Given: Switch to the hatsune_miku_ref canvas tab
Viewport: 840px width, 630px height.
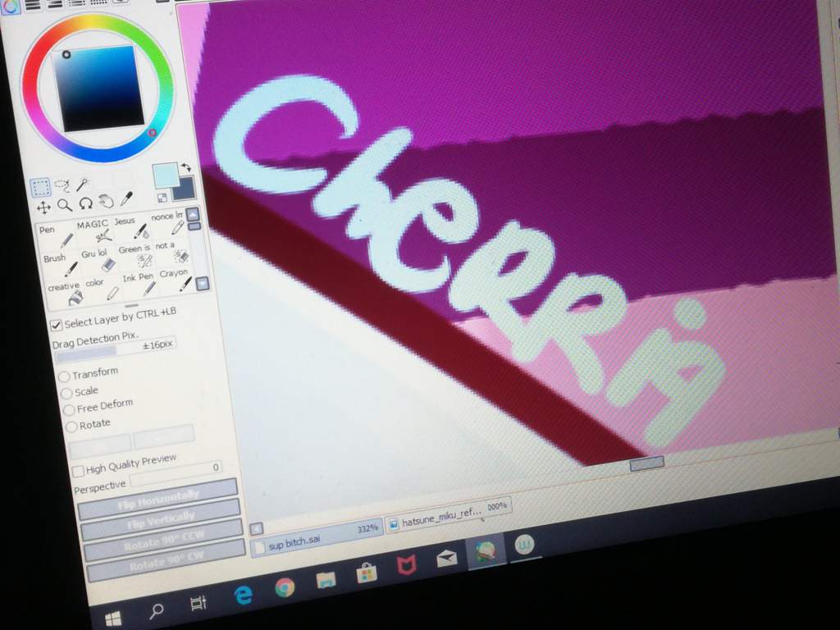Looking at the screenshot, I should pyautogui.click(x=449, y=515).
